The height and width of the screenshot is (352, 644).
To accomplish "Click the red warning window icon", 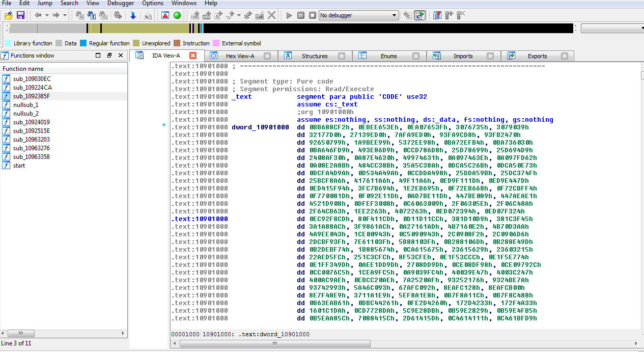I will click(x=165, y=15).
